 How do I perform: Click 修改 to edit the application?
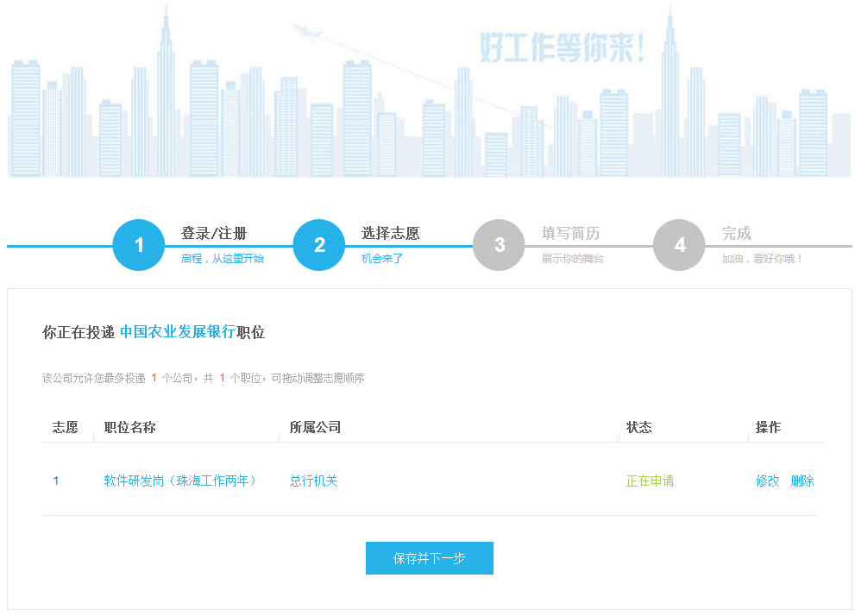(x=767, y=481)
